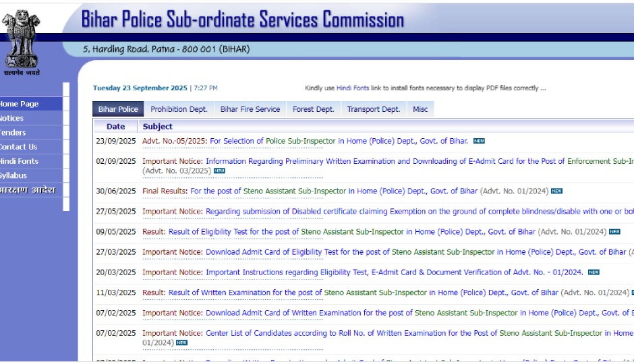Viewport: 634px width, 364px height.
Task: Click NEW badge on Steno Final Results row
Action: (556, 191)
